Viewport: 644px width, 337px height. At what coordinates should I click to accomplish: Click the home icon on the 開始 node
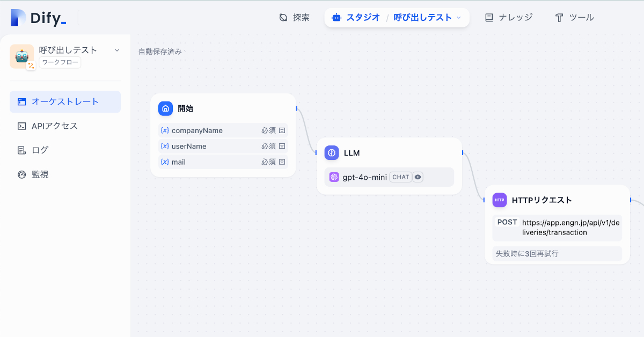pos(165,108)
